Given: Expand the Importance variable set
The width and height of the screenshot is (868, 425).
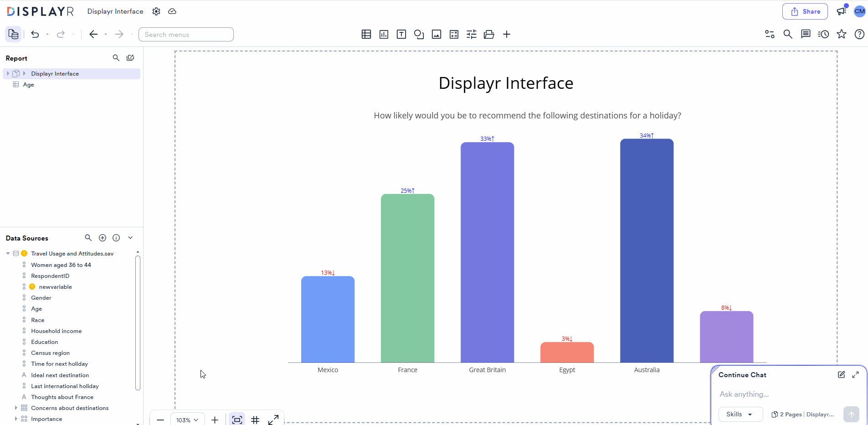Looking at the screenshot, I should click(x=16, y=419).
